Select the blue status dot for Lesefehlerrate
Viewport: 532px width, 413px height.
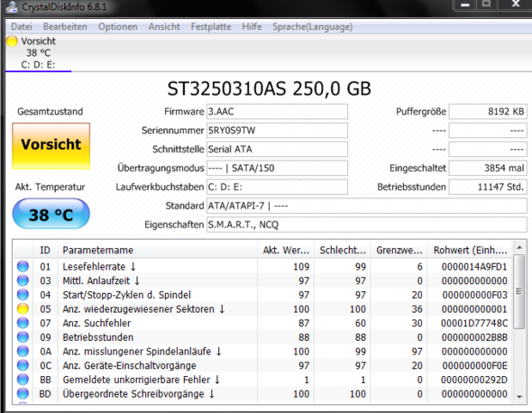23,266
